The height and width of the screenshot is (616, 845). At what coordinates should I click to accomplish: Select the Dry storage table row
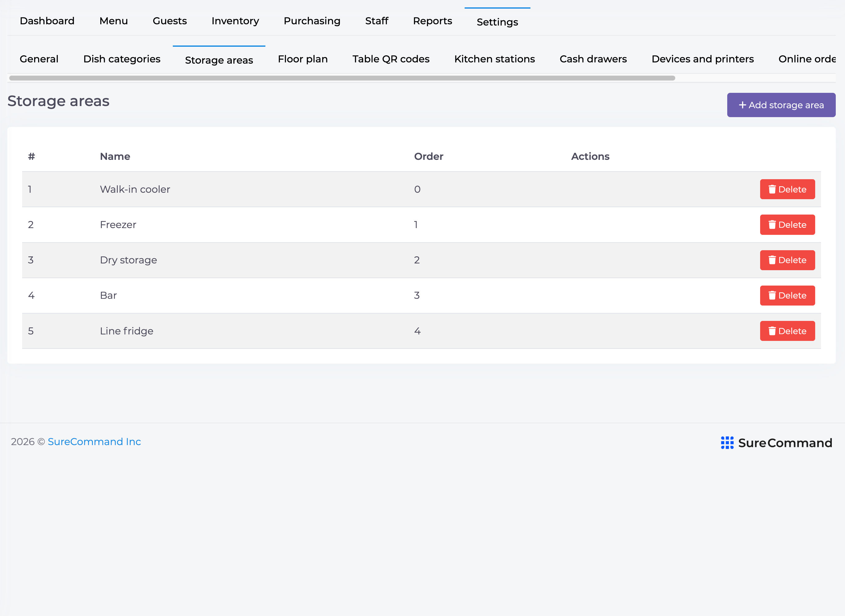click(x=421, y=260)
